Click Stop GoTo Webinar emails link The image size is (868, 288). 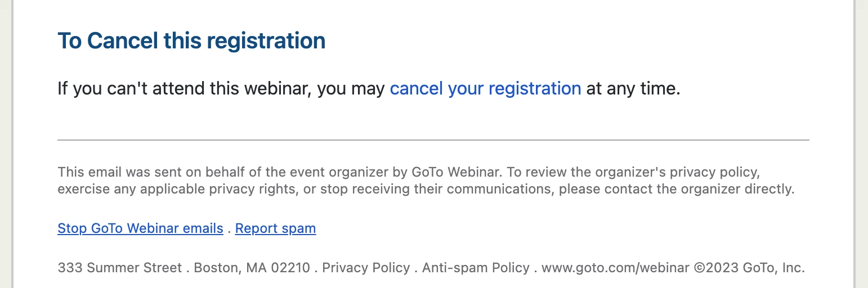[140, 228]
